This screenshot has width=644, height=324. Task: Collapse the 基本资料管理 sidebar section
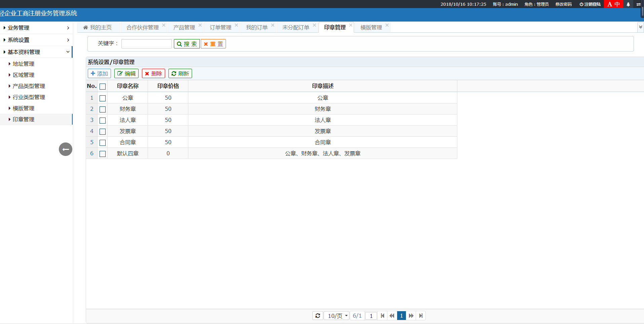[x=36, y=52]
